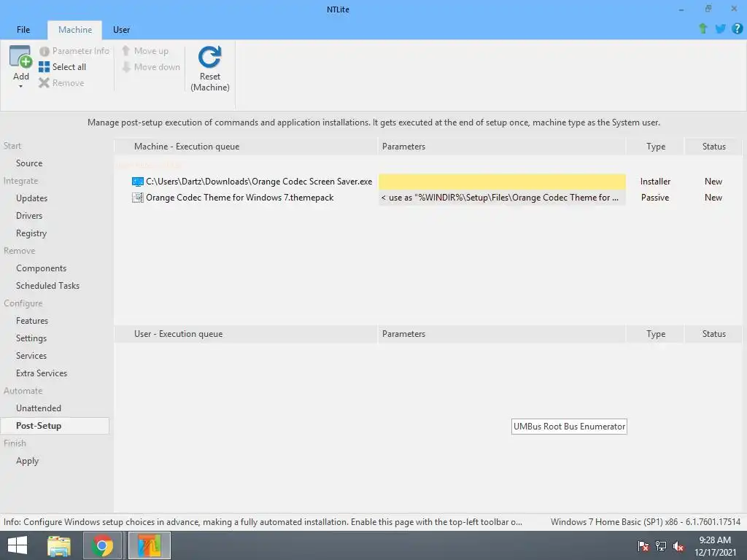
Task: Open the Registry page
Action: pos(31,233)
